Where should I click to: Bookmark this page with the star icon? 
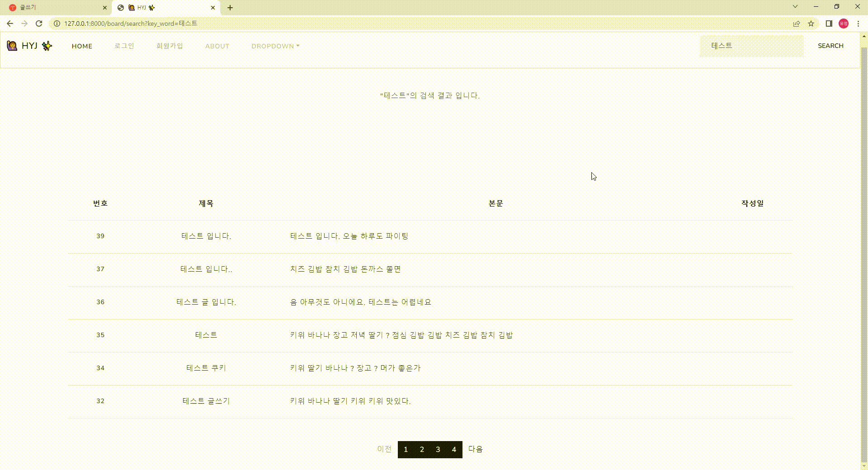click(x=811, y=23)
